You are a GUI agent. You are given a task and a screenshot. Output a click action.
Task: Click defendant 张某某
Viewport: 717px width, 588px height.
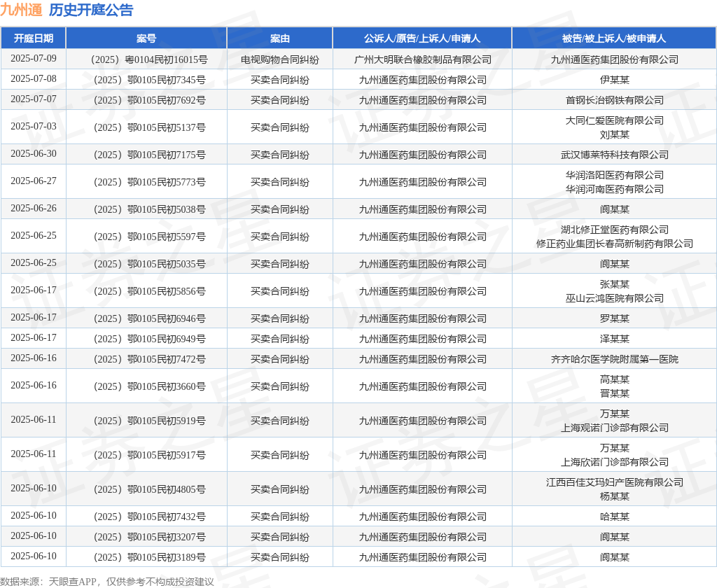[x=615, y=284]
